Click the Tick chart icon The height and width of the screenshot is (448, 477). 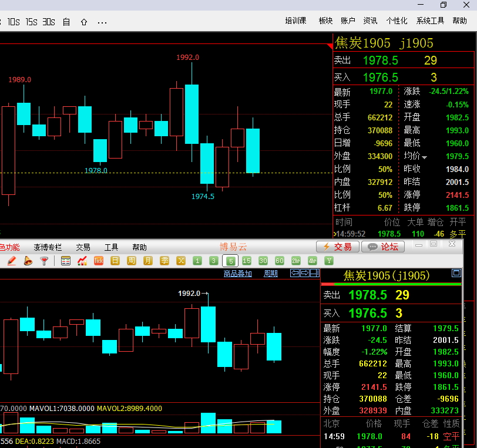click(x=99, y=261)
